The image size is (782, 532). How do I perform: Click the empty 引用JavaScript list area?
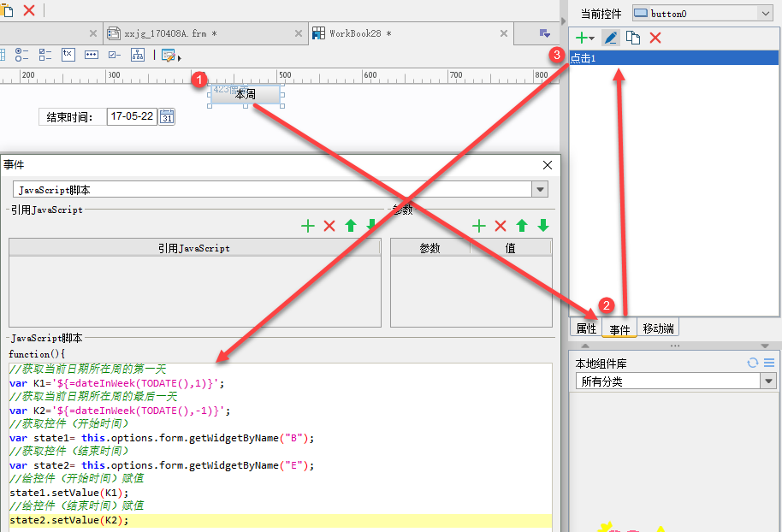[194, 291]
